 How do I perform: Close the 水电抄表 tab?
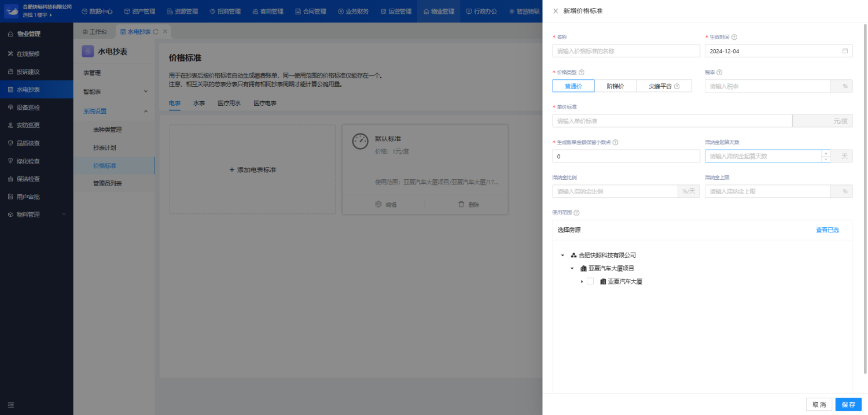point(165,32)
